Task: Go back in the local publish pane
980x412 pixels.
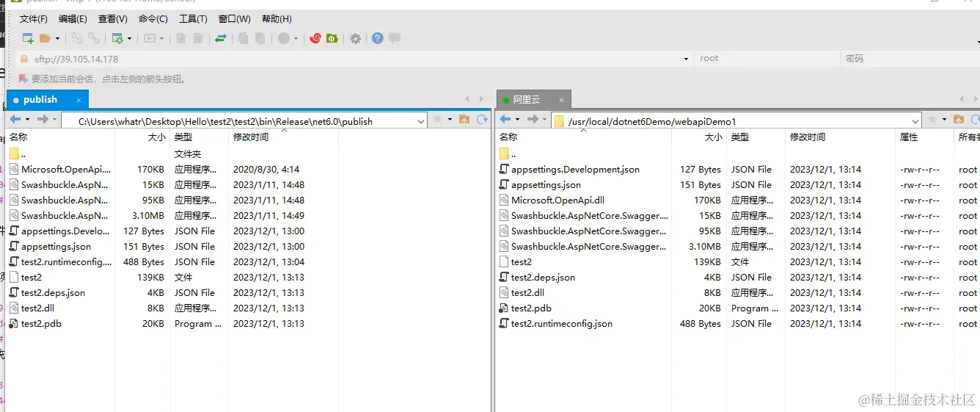Action: pyautogui.click(x=15, y=119)
